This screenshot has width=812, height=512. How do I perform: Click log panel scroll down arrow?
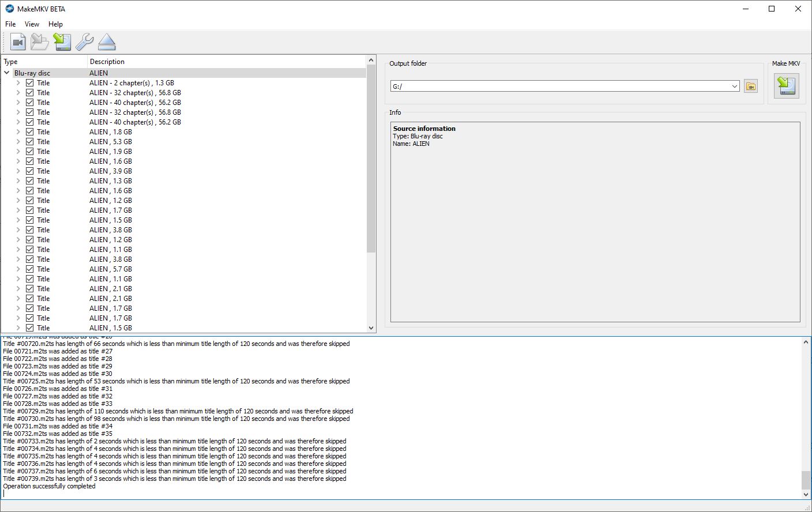point(806,494)
